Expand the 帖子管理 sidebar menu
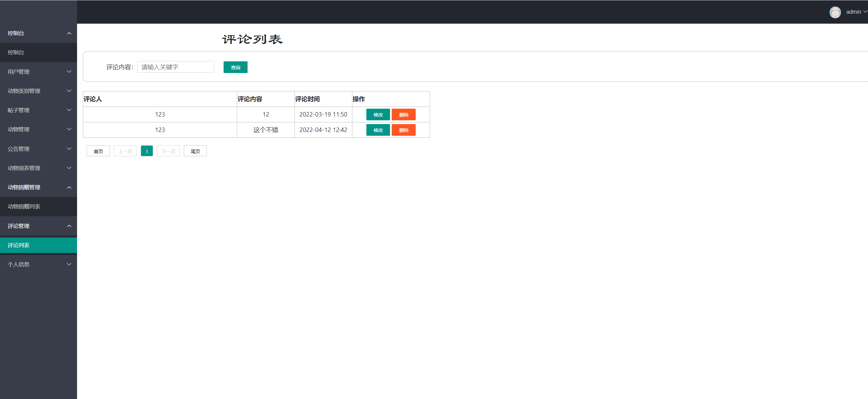The width and height of the screenshot is (868, 399). point(38,110)
